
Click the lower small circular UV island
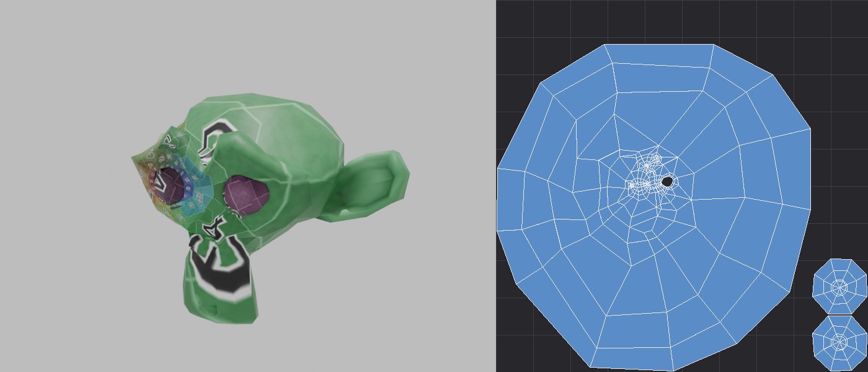839,343
